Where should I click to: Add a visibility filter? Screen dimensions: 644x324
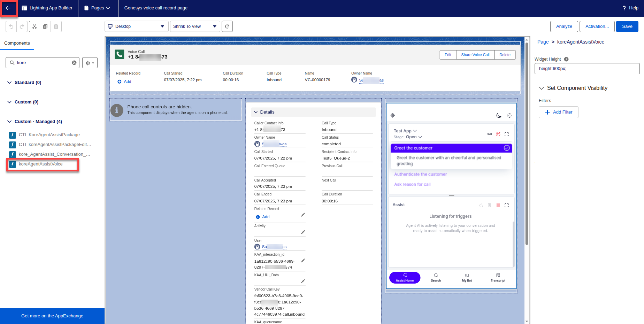(x=558, y=112)
